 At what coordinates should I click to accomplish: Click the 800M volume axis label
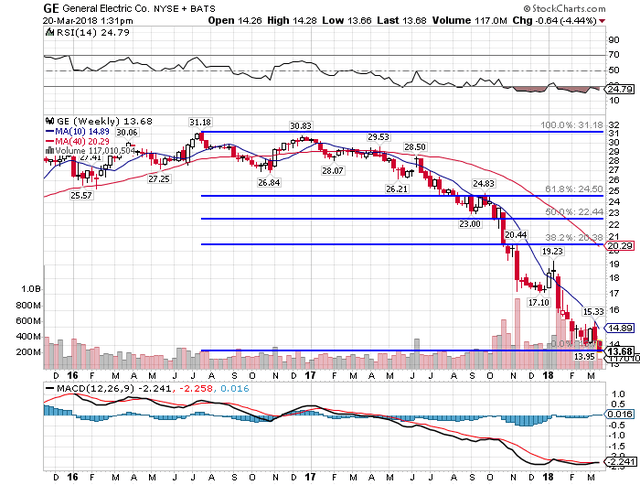[x=29, y=305]
